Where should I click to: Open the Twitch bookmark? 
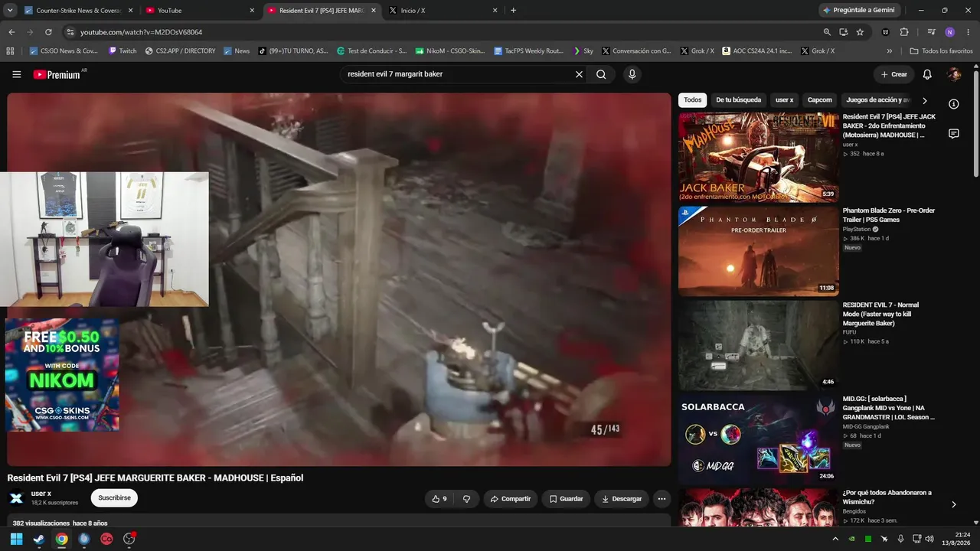coord(122,51)
